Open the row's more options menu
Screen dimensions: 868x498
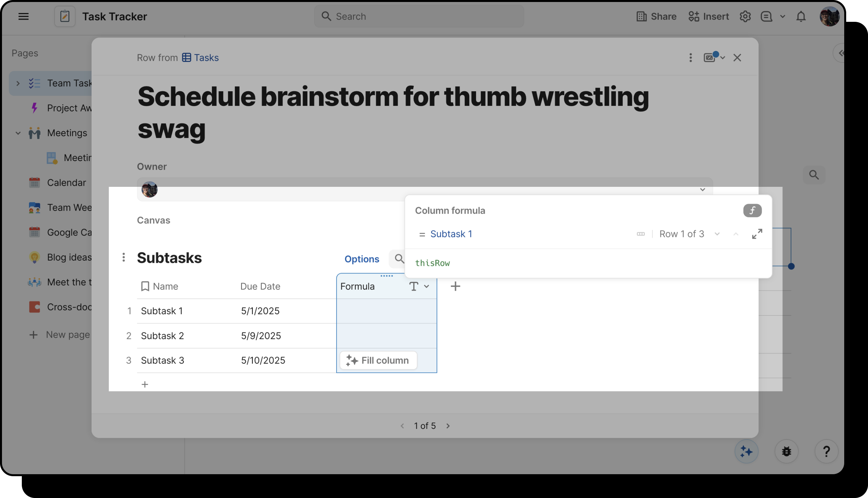click(690, 58)
